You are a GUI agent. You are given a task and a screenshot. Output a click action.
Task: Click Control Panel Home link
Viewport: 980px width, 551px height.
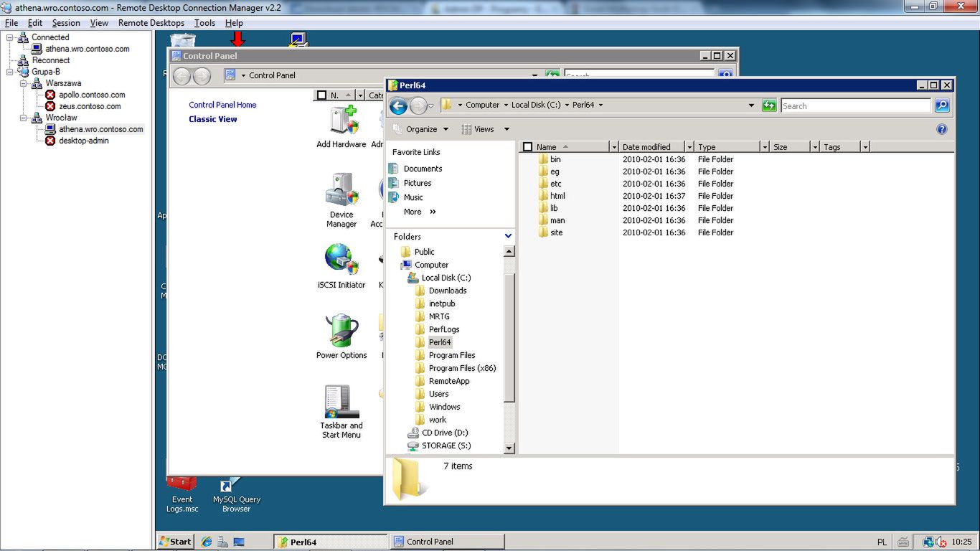(222, 105)
